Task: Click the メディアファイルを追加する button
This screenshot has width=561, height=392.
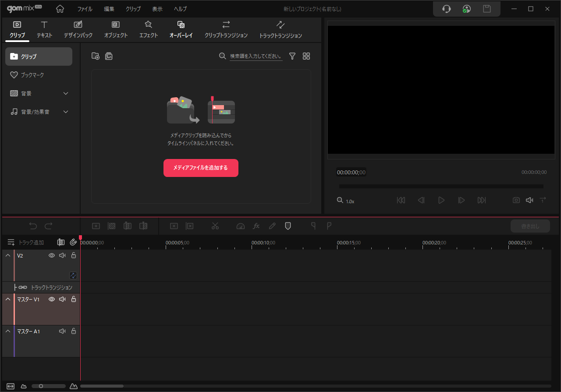Action: (201, 168)
